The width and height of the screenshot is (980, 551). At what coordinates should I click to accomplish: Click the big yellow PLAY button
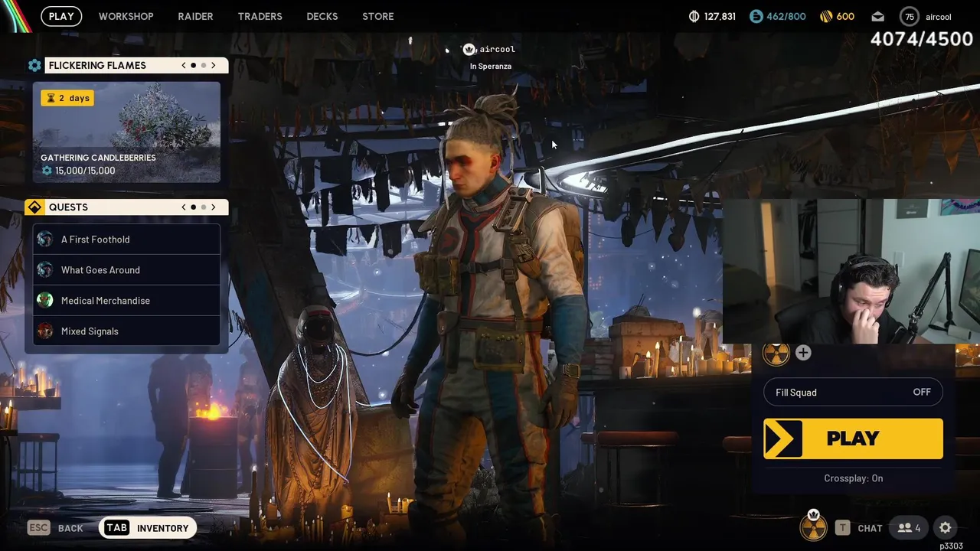(853, 439)
